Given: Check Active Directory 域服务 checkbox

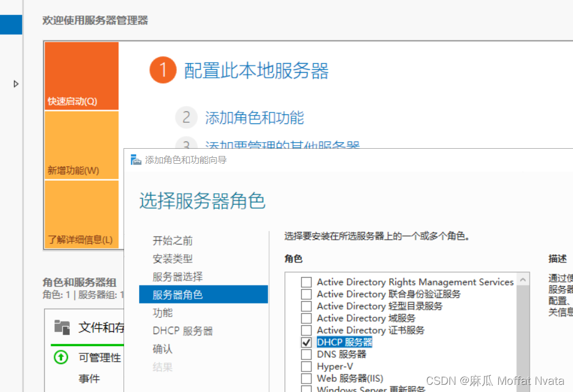Looking at the screenshot, I should point(306,318).
